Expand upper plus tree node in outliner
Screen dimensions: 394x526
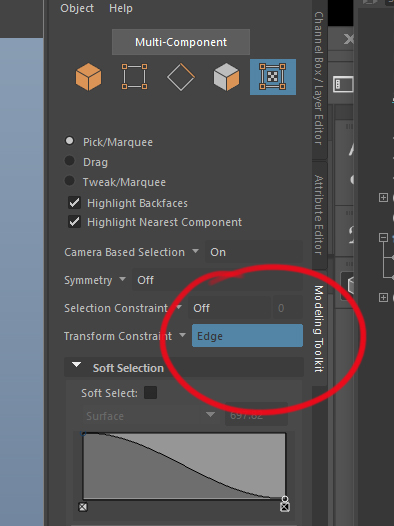[383, 197]
